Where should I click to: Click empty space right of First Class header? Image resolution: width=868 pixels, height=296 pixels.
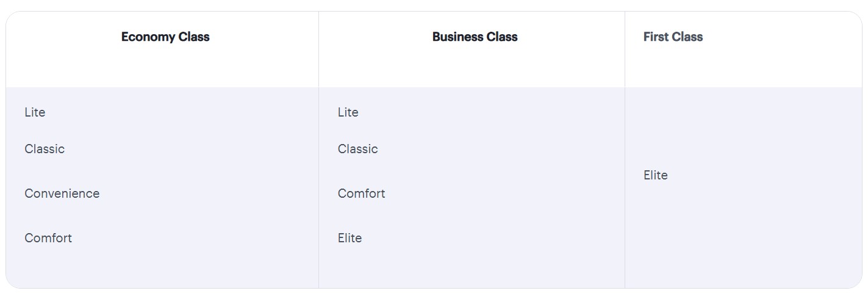click(x=781, y=37)
